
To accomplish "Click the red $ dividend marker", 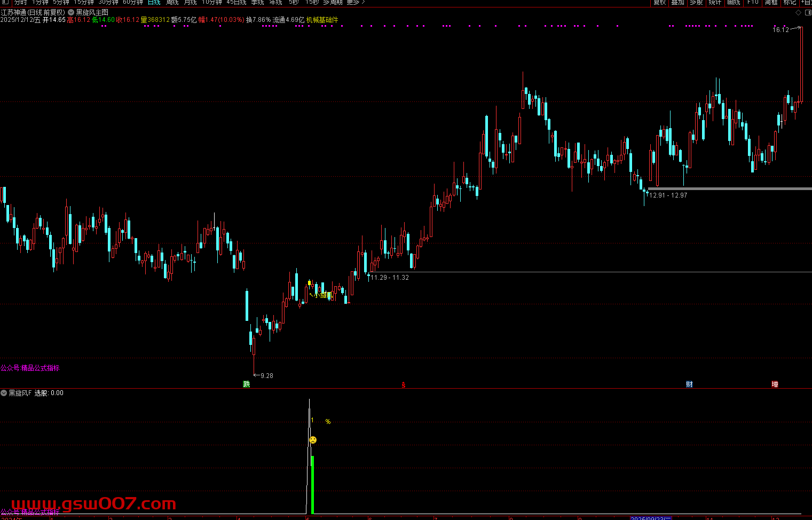I will coord(404,384).
